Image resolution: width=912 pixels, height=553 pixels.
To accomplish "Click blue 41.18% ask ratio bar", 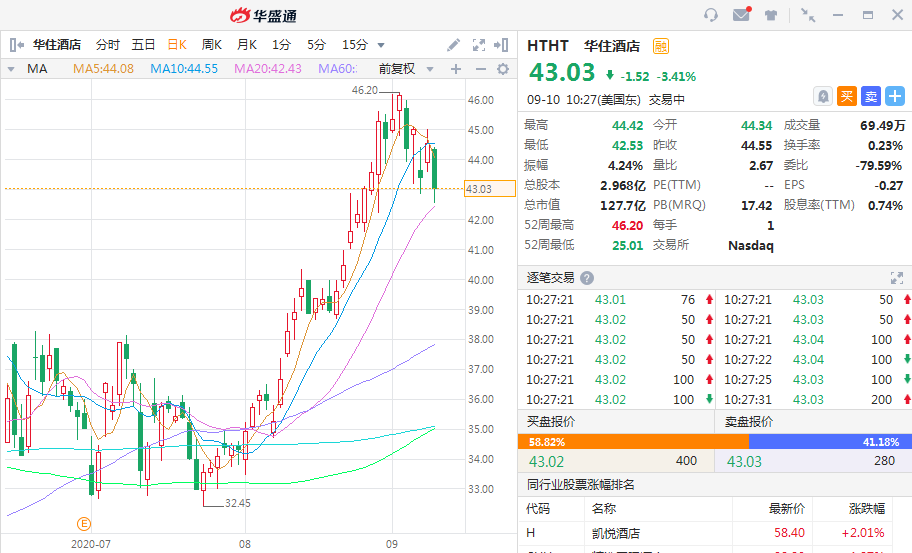I will pos(830,442).
